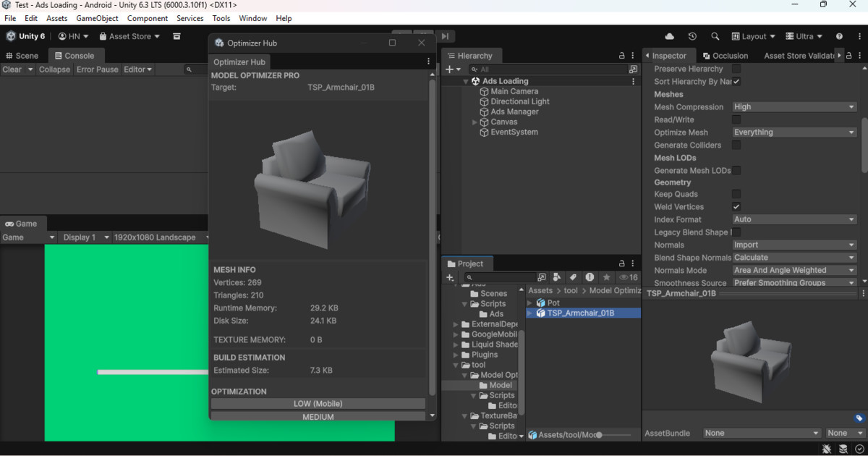Open the Normals dropdown set to Import

pyautogui.click(x=794, y=245)
